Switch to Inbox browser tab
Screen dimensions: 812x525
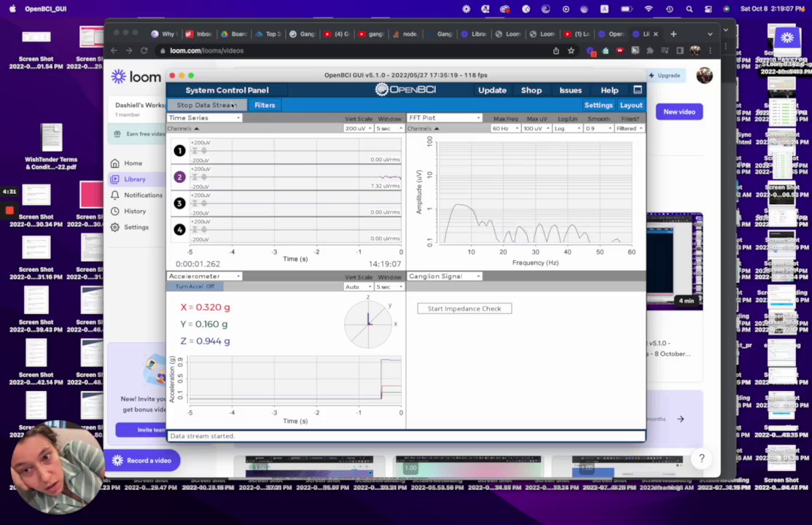click(x=198, y=34)
